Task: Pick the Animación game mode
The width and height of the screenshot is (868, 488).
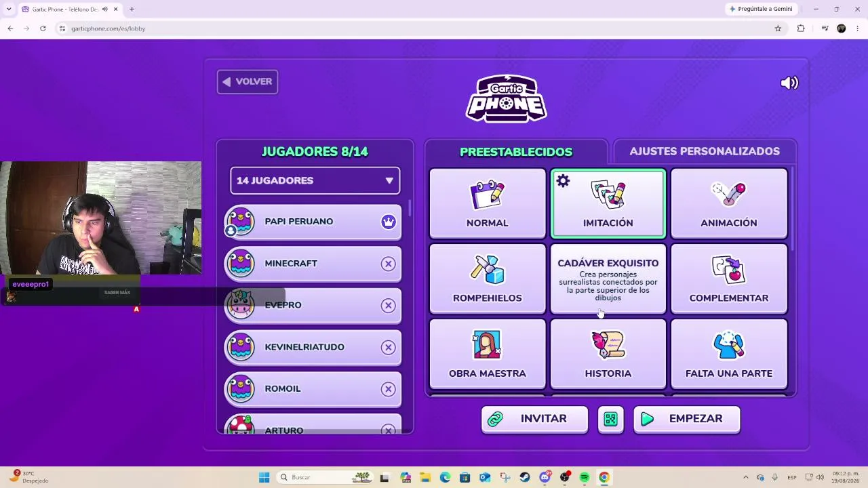Action: (x=729, y=203)
